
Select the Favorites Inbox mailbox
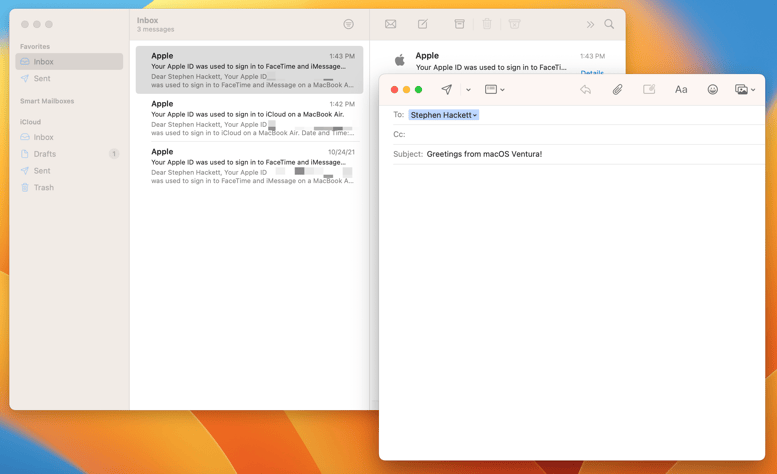click(69, 61)
